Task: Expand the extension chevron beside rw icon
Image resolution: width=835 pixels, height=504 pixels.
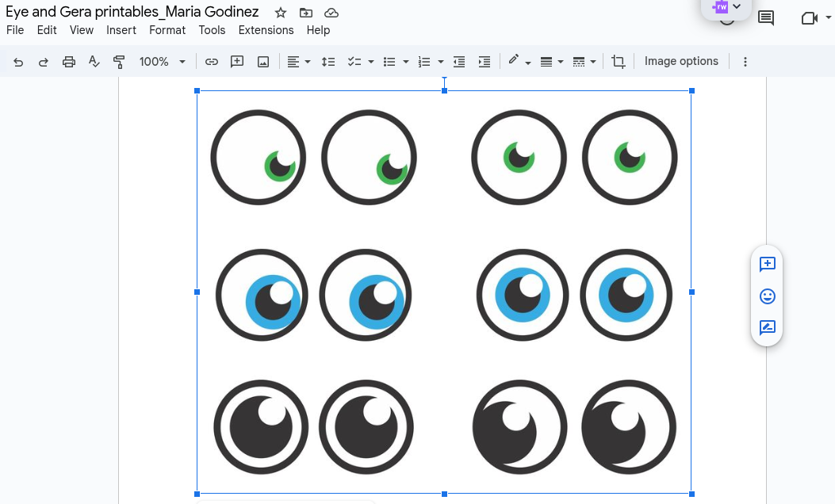Action: click(737, 6)
